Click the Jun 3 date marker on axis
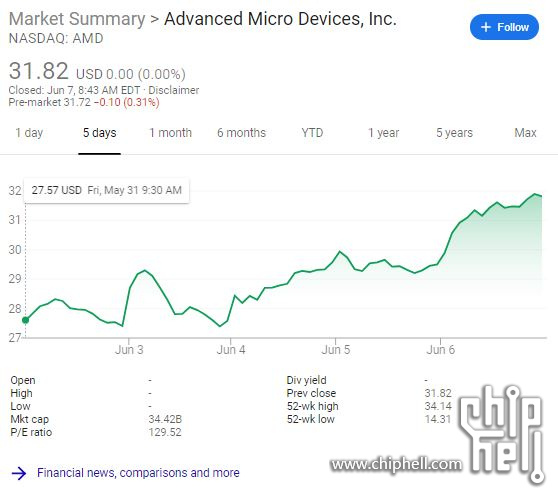Image resolution: width=558 pixels, height=499 pixels. click(129, 350)
